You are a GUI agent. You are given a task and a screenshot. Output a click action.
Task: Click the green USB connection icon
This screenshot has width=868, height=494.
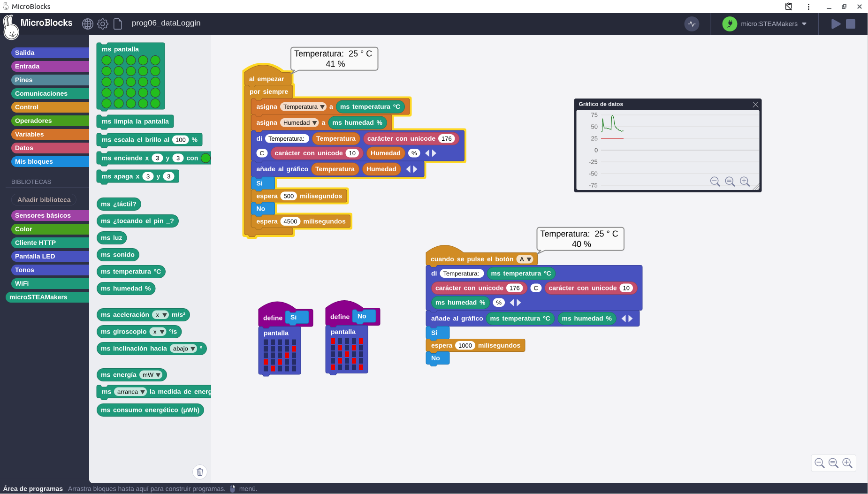[730, 24]
